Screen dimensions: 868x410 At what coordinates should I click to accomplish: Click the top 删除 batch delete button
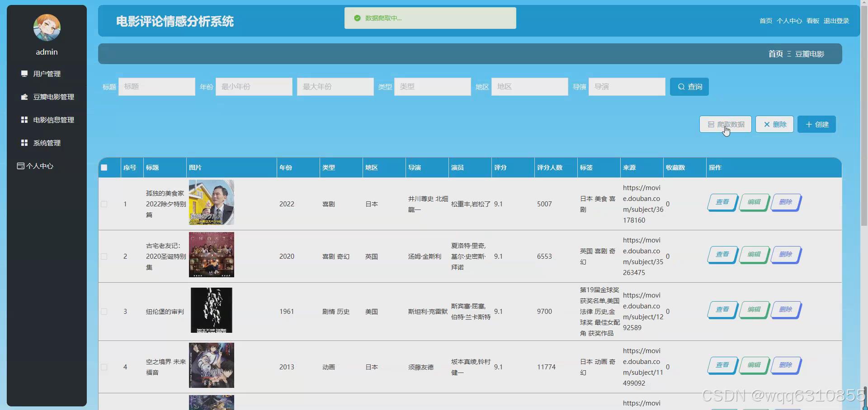click(775, 124)
